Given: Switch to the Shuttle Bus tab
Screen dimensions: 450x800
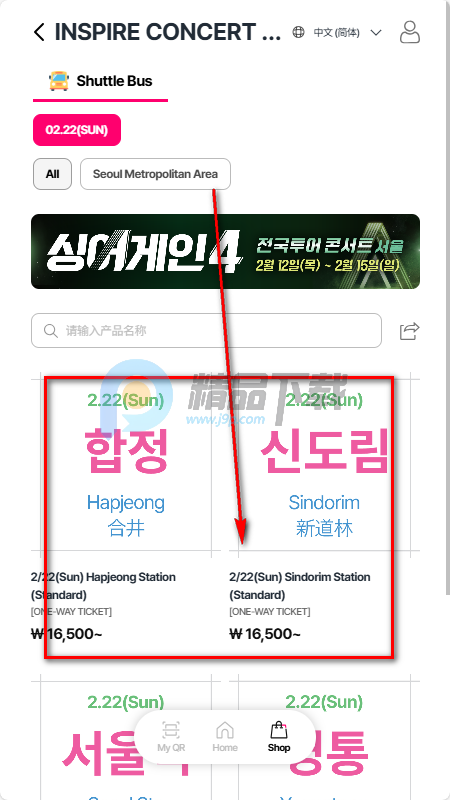Looking at the screenshot, I should [101, 81].
